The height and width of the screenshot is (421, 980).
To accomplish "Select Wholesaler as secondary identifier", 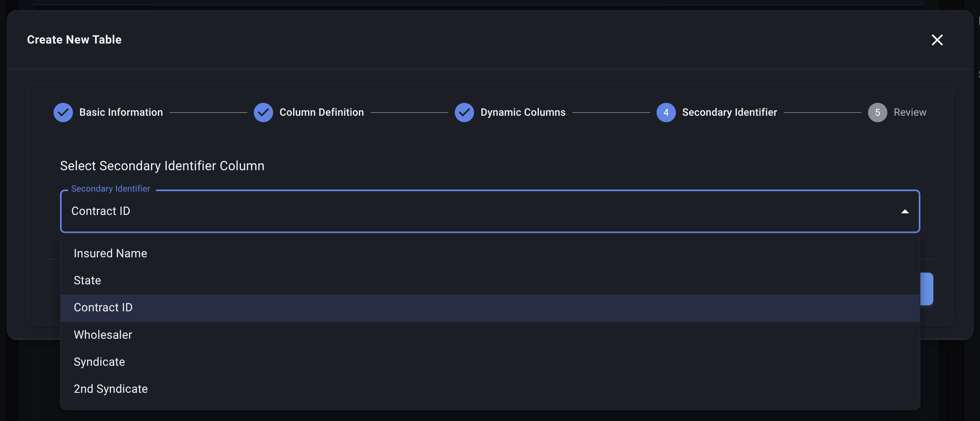I will [x=103, y=335].
